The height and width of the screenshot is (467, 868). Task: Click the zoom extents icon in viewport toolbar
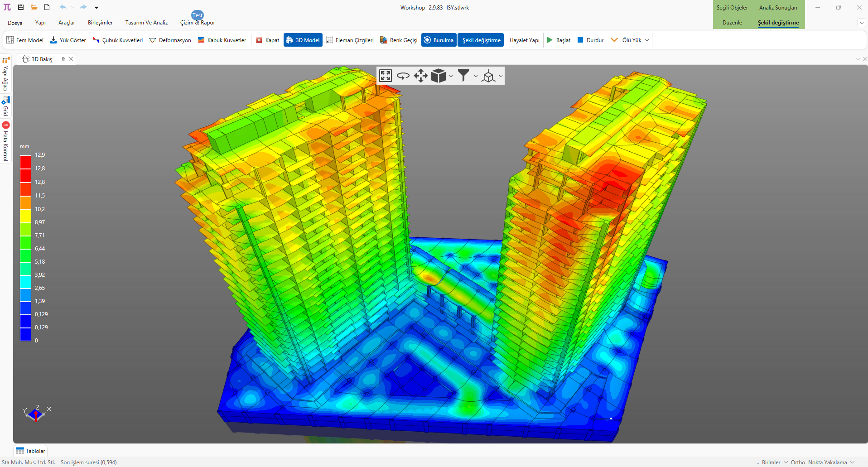[386, 76]
